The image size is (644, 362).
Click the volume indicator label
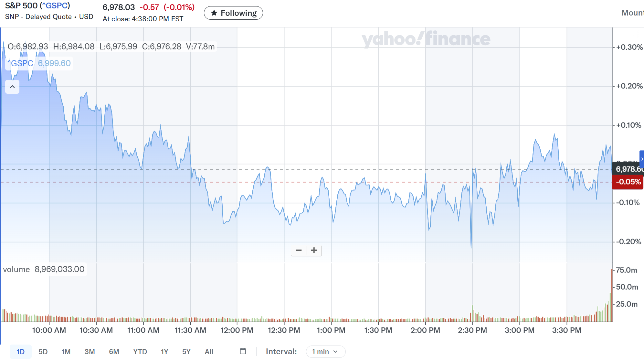[x=16, y=269]
